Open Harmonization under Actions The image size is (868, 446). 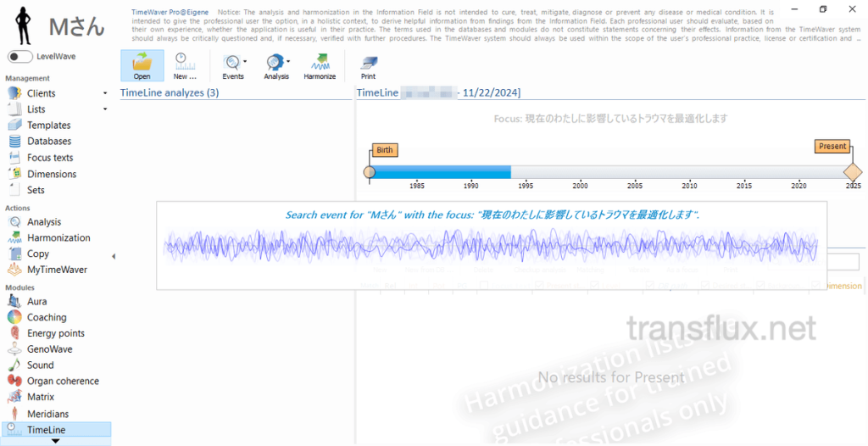click(58, 237)
